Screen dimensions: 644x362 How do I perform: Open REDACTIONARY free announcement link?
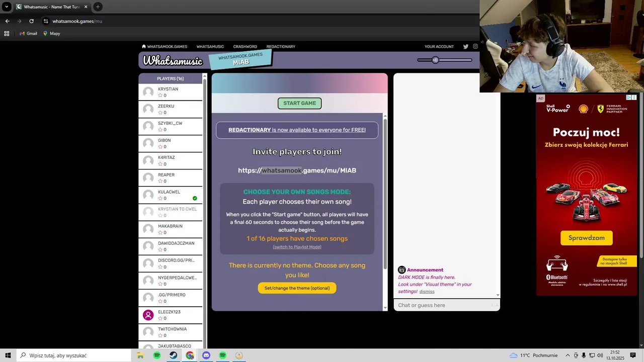coord(297,130)
